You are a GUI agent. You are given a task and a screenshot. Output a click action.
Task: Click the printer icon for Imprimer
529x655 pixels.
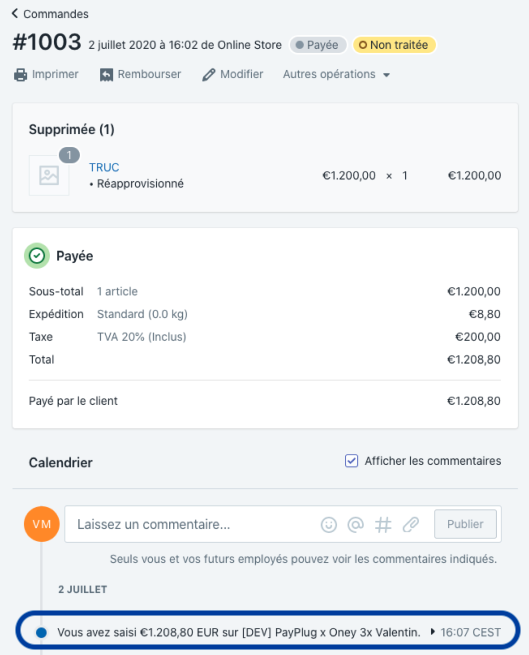click(x=20, y=75)
